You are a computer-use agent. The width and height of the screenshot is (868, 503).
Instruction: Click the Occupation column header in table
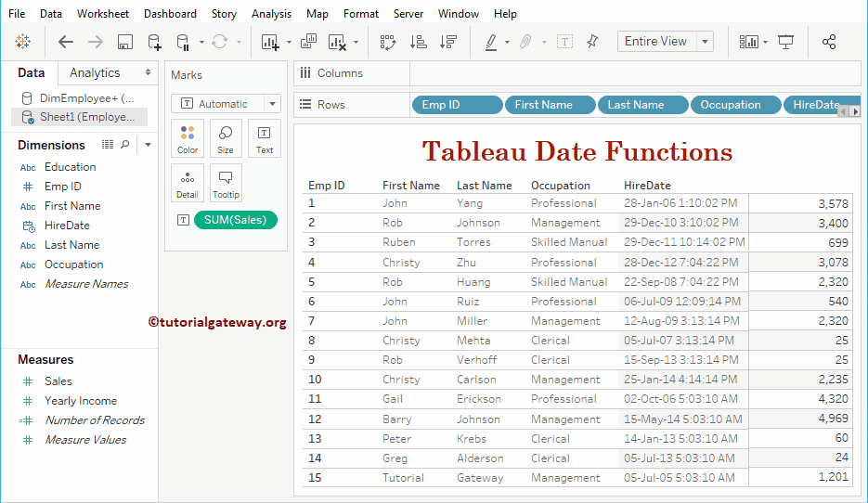560,186
